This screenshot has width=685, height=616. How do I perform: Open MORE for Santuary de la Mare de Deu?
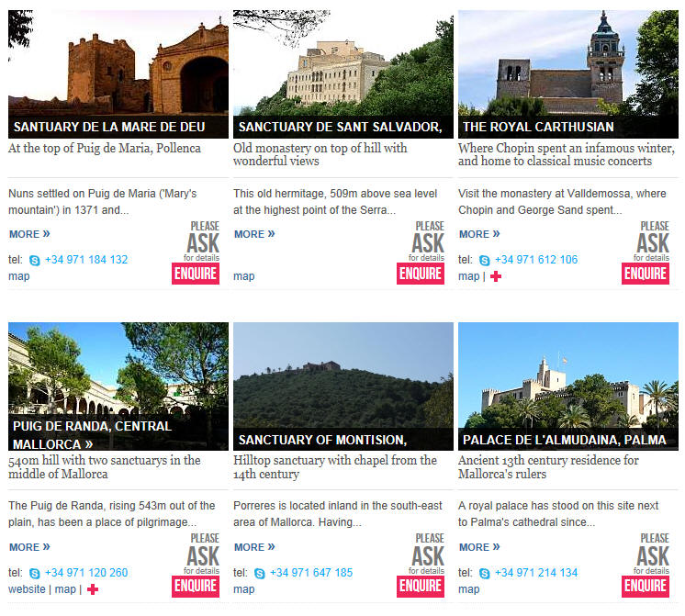29,234
